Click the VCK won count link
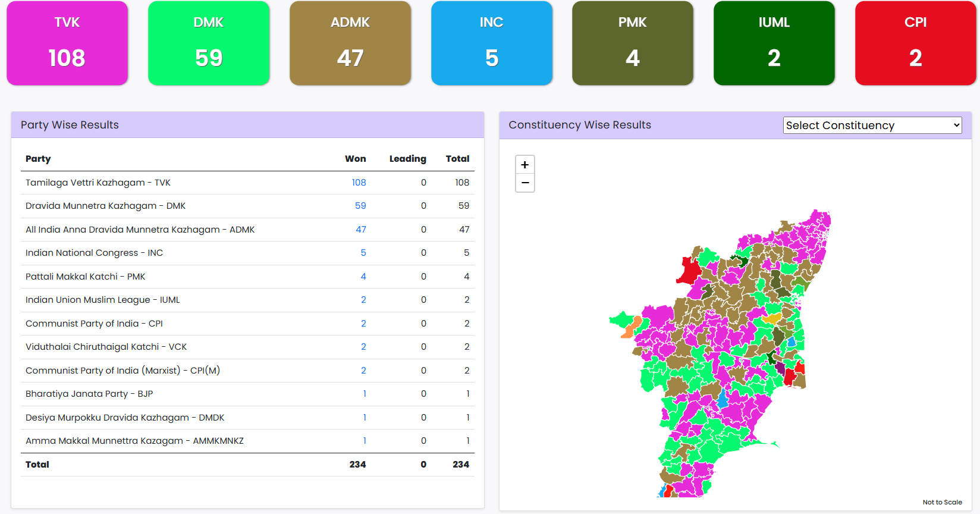The image size is (980, 514). point(363,347)
